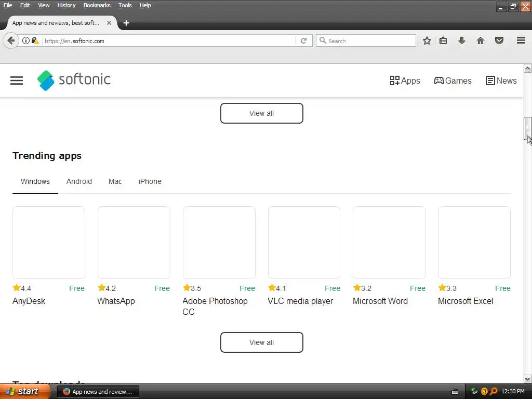Click the upper View all button
Screen dimensions: 532x399
[x=262, y=113]
